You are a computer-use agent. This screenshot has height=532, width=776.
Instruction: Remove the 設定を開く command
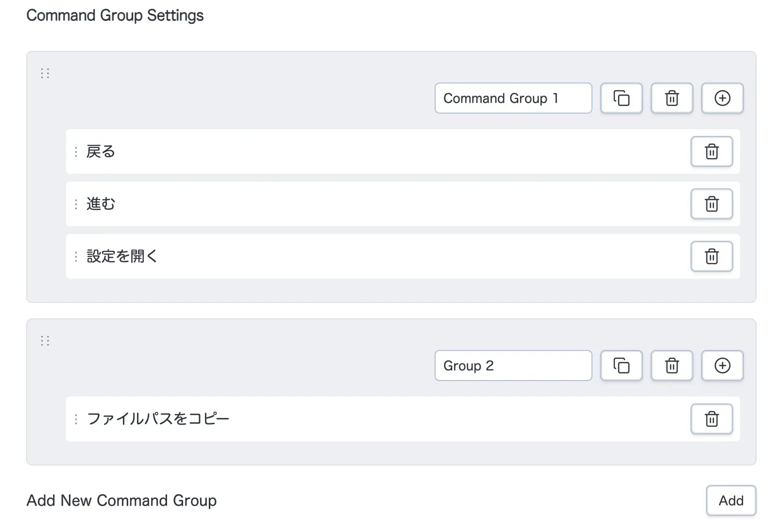pos(711,256)
